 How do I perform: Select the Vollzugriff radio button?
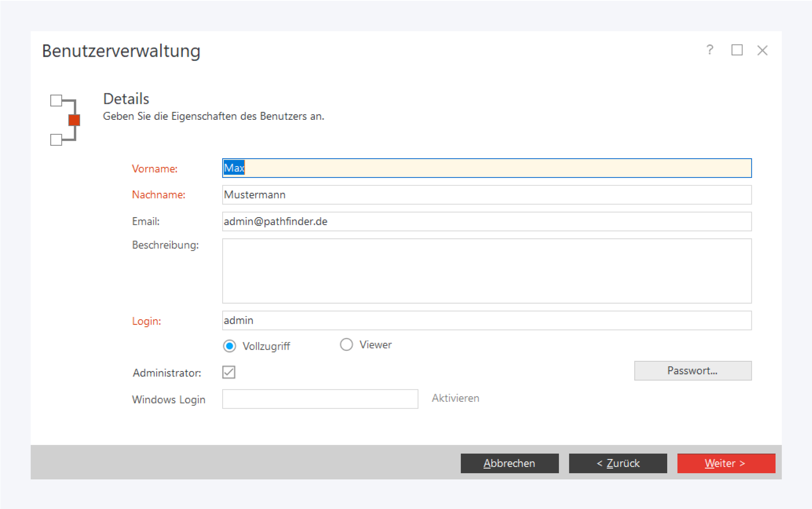[x=230, y=346]
